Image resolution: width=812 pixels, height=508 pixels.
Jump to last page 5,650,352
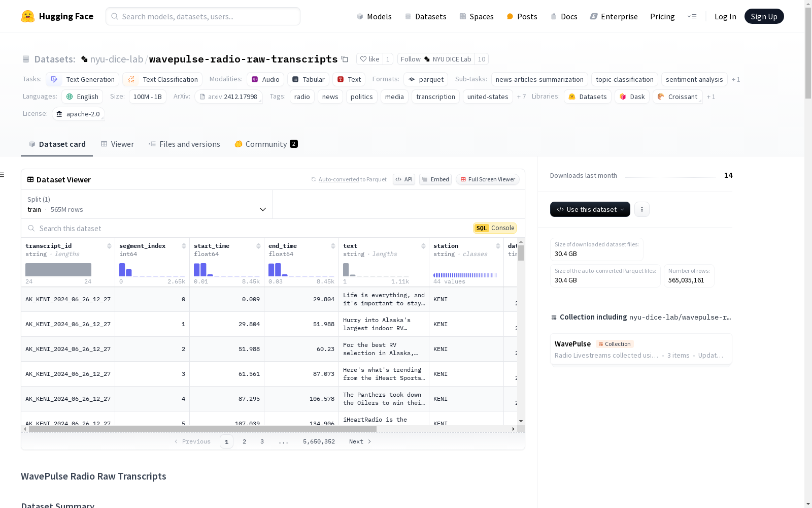tap(319, 441)
